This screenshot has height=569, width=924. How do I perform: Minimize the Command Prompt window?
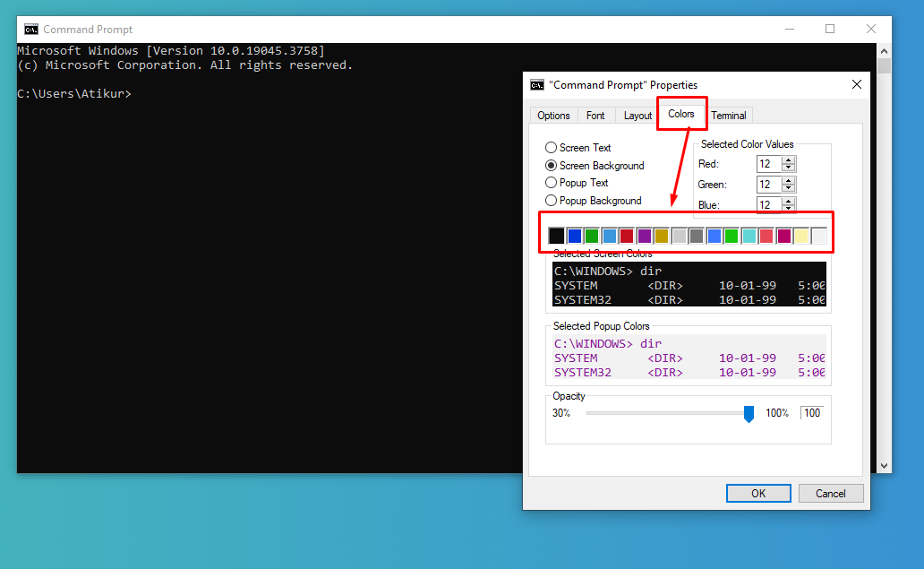[790, 29]
